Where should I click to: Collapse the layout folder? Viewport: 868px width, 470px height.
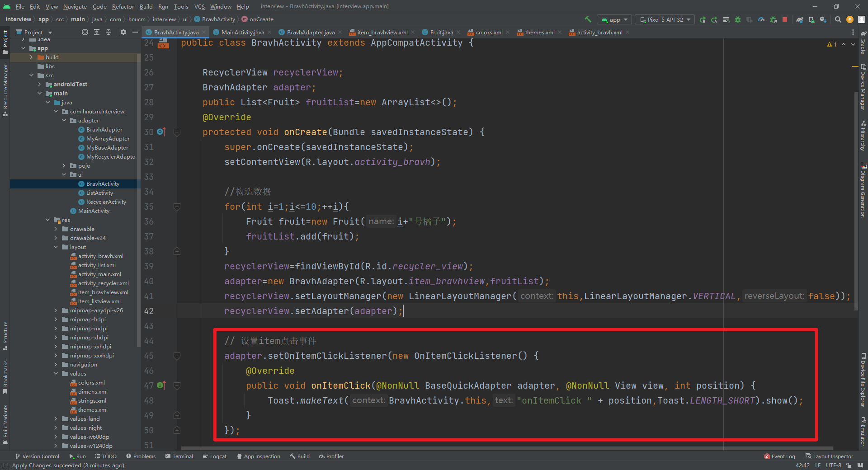pos(56,247)
